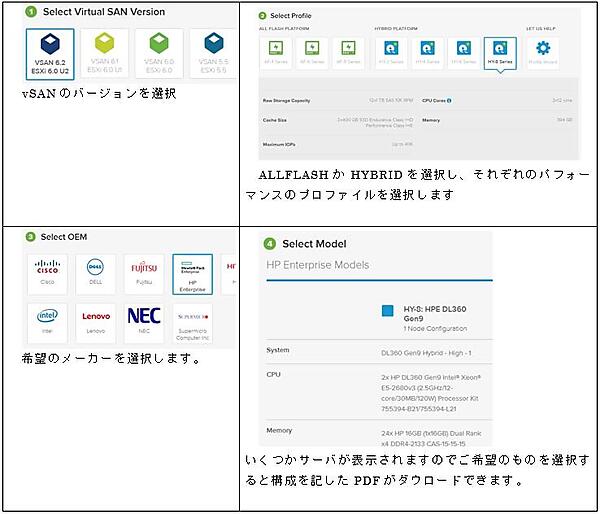Image resolution: width=600 pixels, height=514 pixels.
Task: Click the 'Memory' row label in the model table
Action: pos(279,431)
